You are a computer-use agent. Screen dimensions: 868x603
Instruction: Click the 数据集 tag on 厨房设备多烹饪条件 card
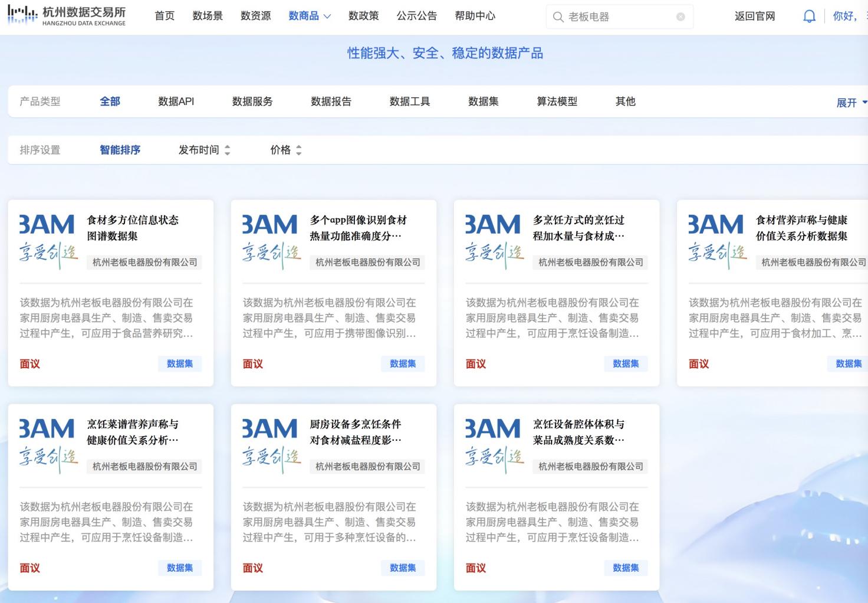403,568
